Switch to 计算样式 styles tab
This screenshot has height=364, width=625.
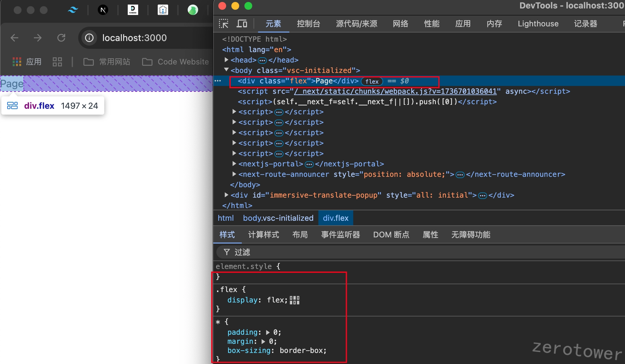[264, 235]
